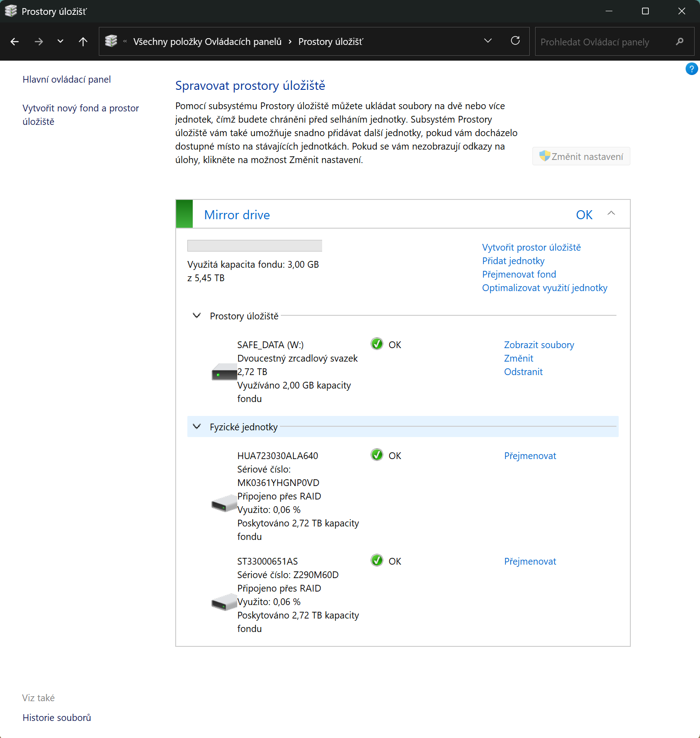The width and height of the screenshot is (700, 738).
Task: Expand the address bar history dropdown
Action: pyautogui.click(x=487, y=41)
